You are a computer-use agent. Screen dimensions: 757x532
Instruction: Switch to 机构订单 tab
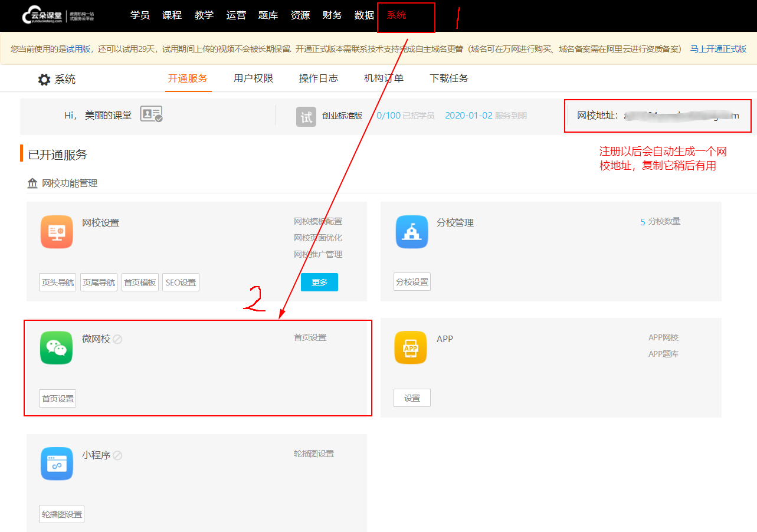click(384, 78)
